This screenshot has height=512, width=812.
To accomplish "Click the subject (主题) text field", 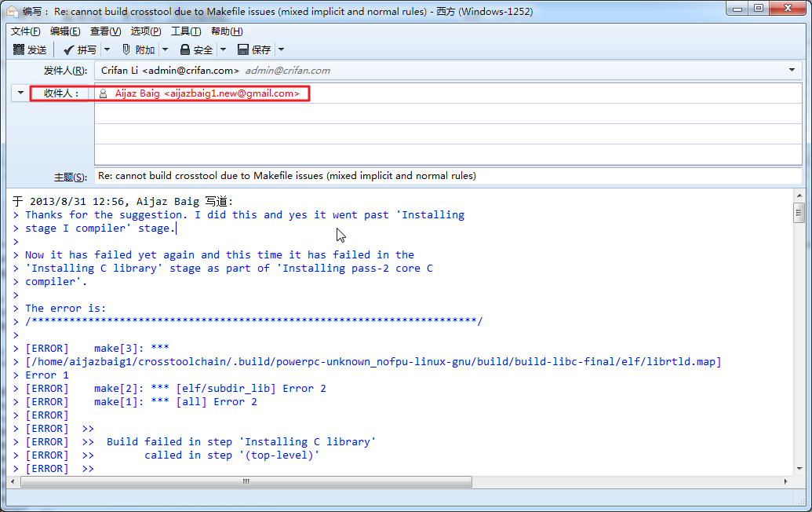I will click(448, 176).
